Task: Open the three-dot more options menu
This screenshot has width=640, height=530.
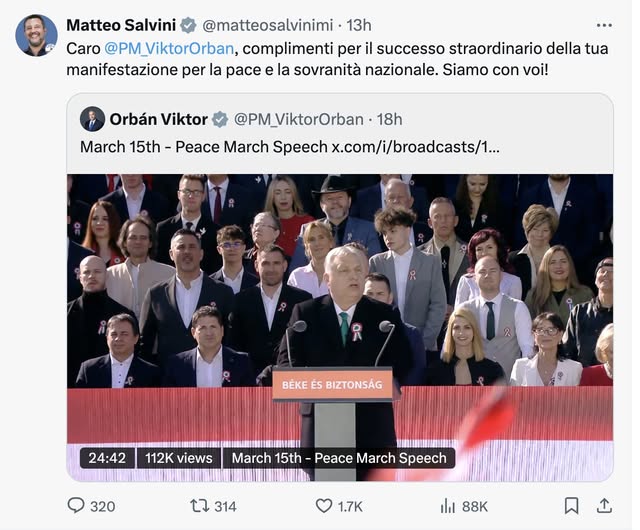Action: click(604, 25)
